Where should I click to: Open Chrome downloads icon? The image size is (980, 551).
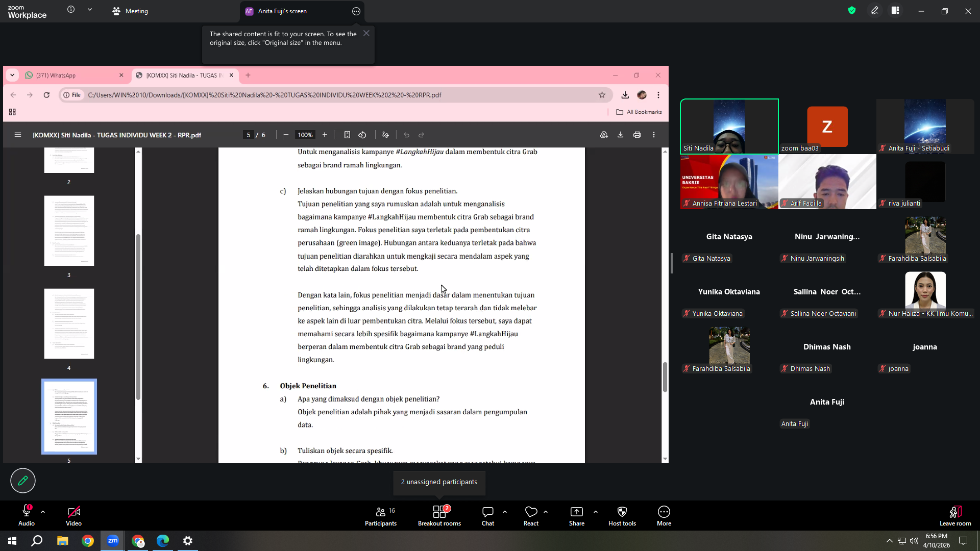point(625,95)
